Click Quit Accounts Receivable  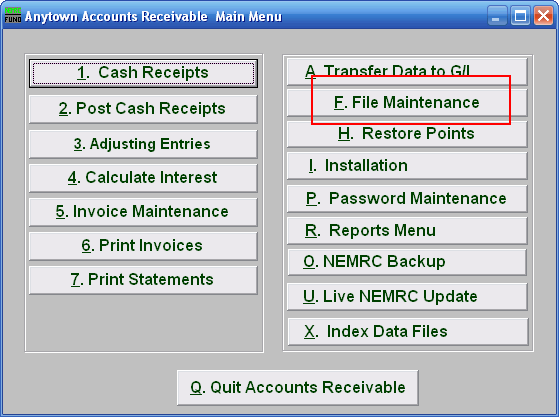coord(298,387)
